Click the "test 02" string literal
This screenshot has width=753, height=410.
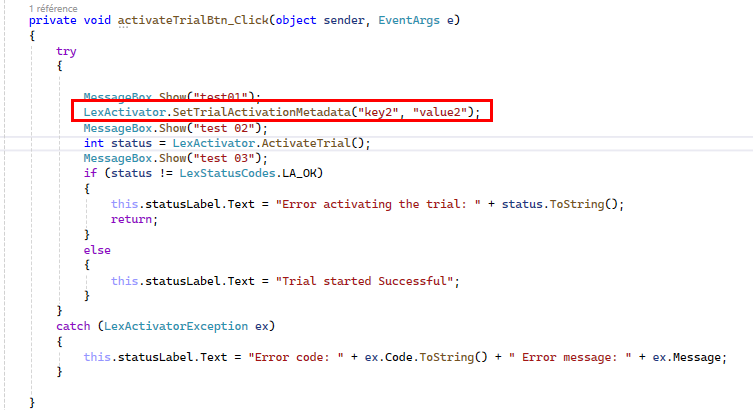[223, 128]
